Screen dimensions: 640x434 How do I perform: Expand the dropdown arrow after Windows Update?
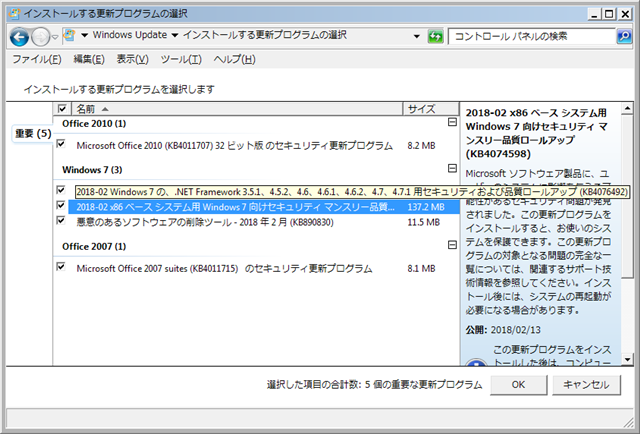pyautogui.click(x=175, y=36)
